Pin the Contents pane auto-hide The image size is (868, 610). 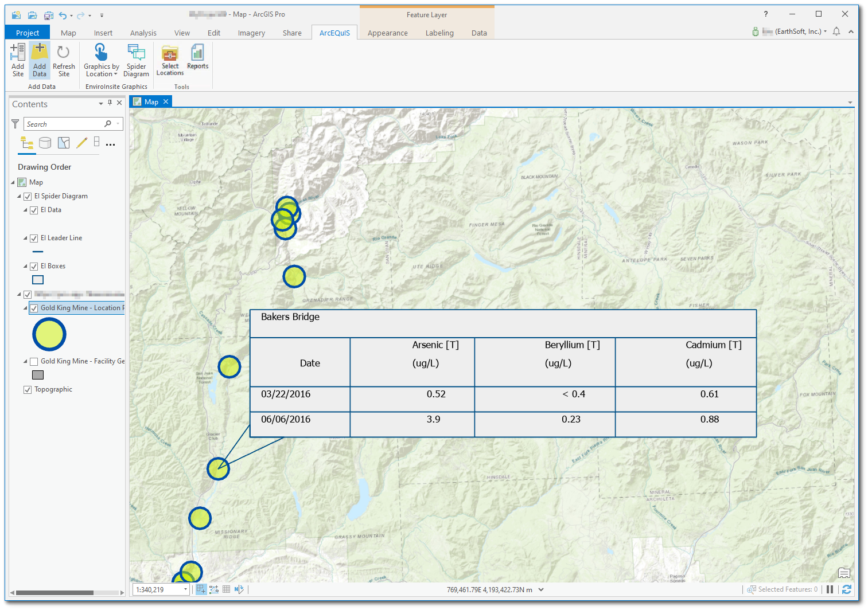[110, 103]
